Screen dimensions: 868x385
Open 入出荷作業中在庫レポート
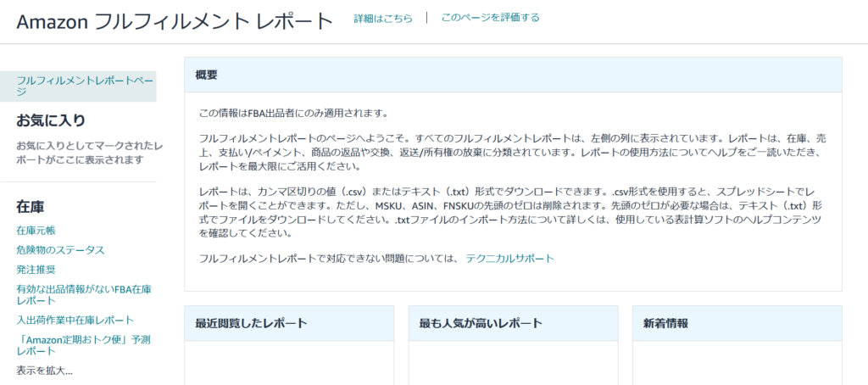tap(75, 321)
